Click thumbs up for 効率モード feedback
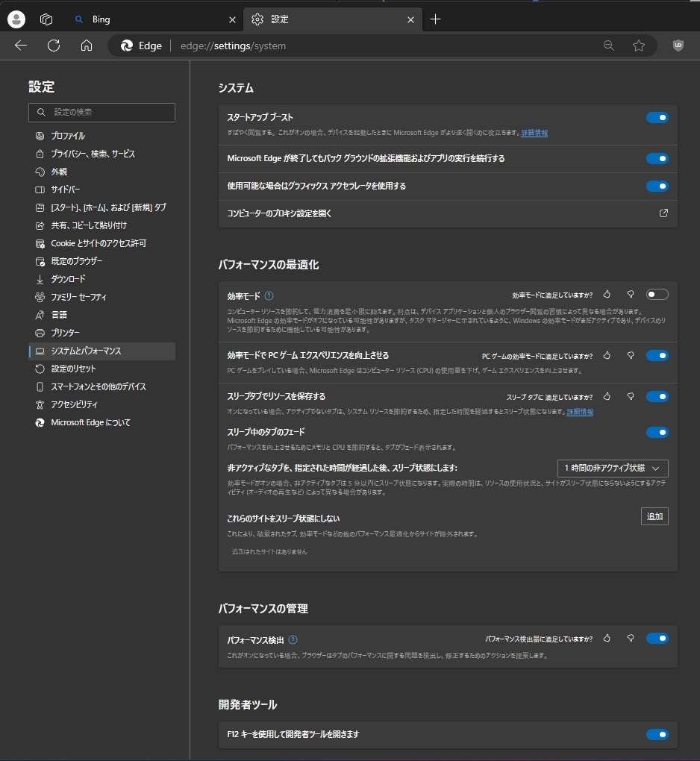Image resolution: width=700 pixels, height=761 pixels. [x=607, y=295]
